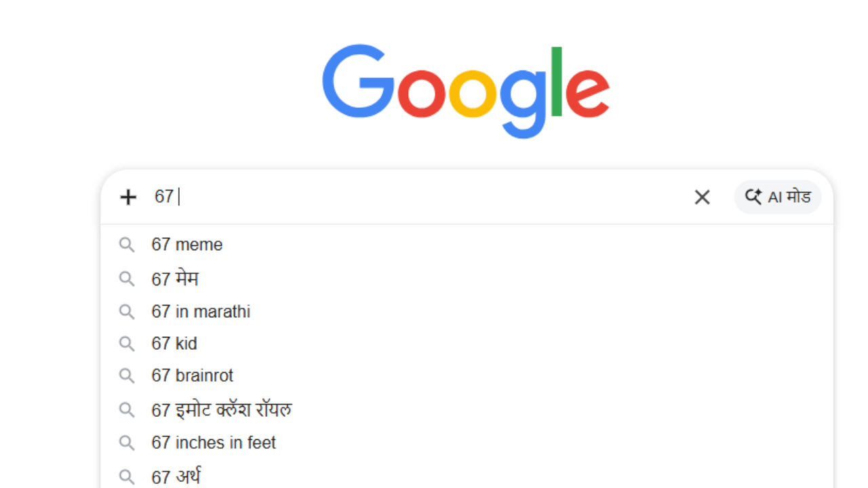Select the "67 brainrot" suggestion
This screenshot has width=868, height=488.
pos(192,375)
